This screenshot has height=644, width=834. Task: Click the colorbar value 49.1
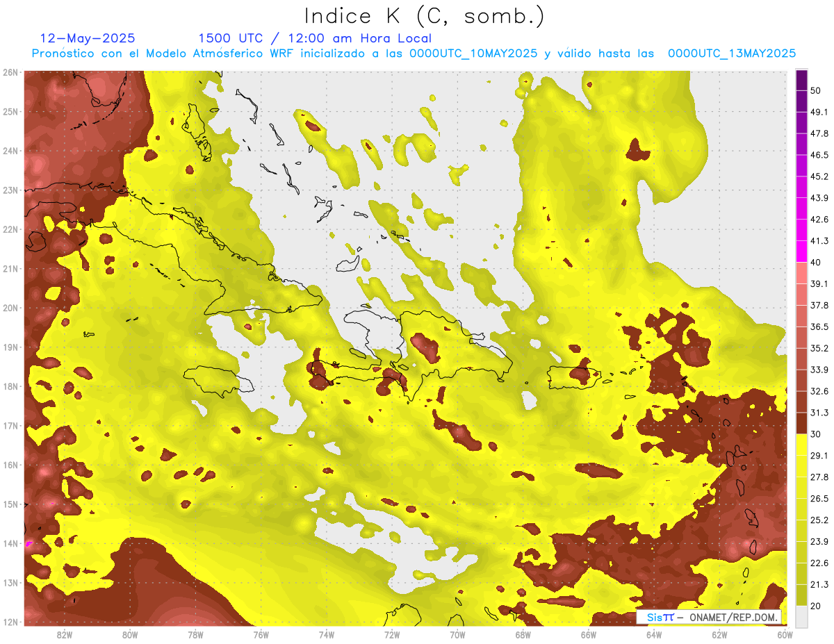(x=819, y=112)
